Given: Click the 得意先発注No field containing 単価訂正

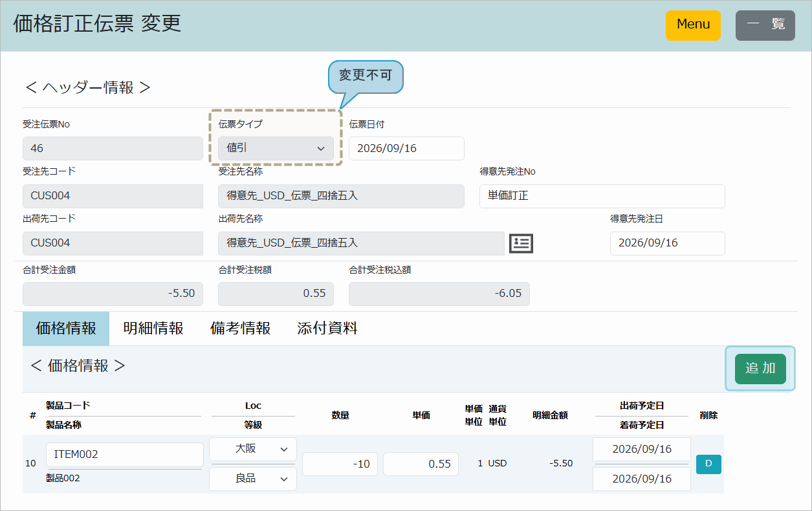Looking at the screenshot, I should click(602, 196).
